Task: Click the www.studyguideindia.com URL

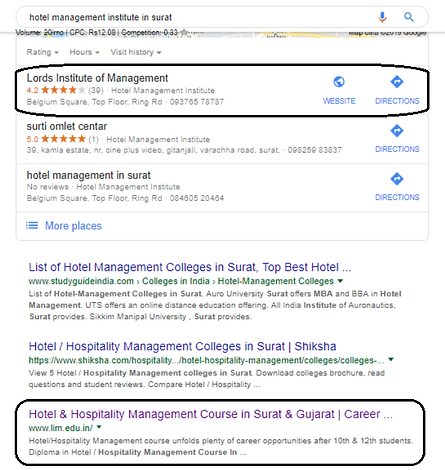Action: click(x=81, y=281)
